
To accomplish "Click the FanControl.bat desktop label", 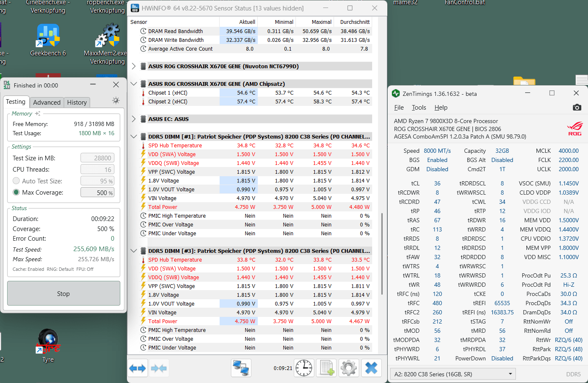I will point(465,3).
